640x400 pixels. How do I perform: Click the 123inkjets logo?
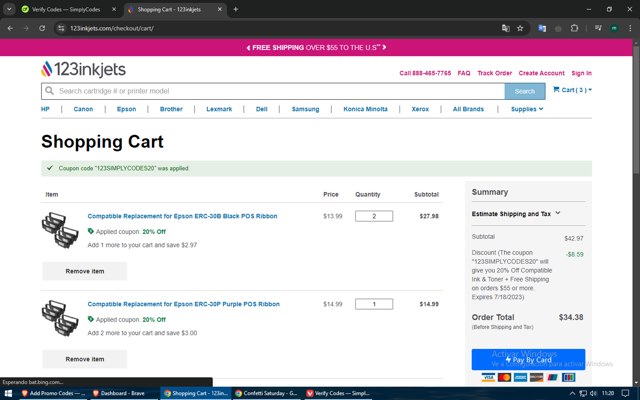(83, 69)
